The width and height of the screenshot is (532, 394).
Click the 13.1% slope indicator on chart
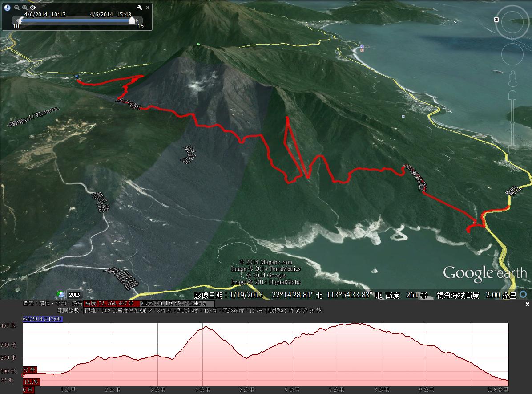pos(31,382)
